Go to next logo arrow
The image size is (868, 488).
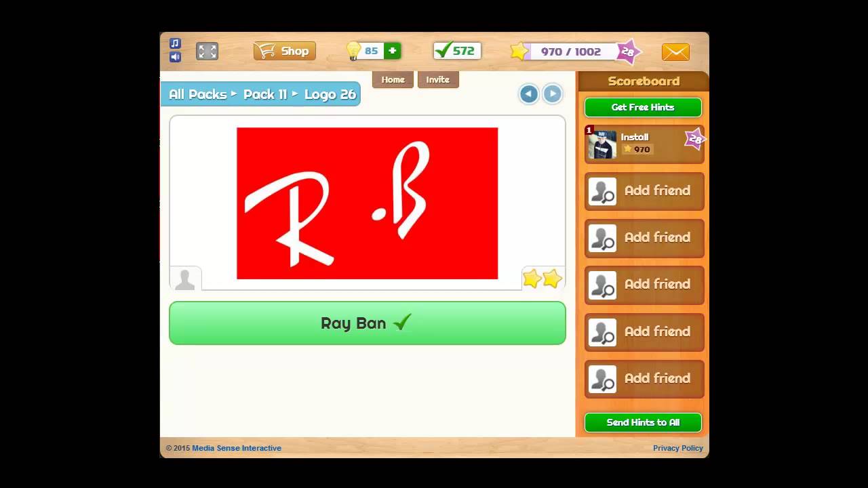tap(553, 94)
